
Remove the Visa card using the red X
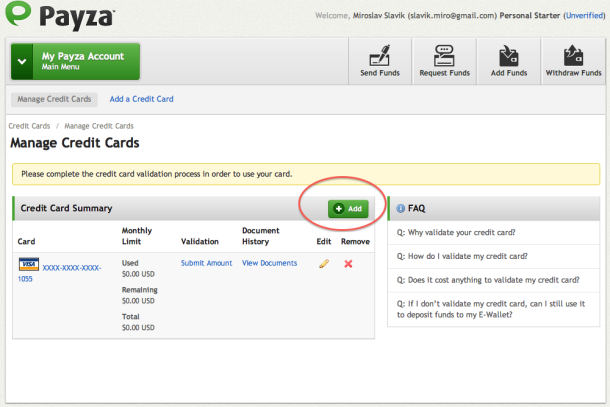[x=348, y=264]
